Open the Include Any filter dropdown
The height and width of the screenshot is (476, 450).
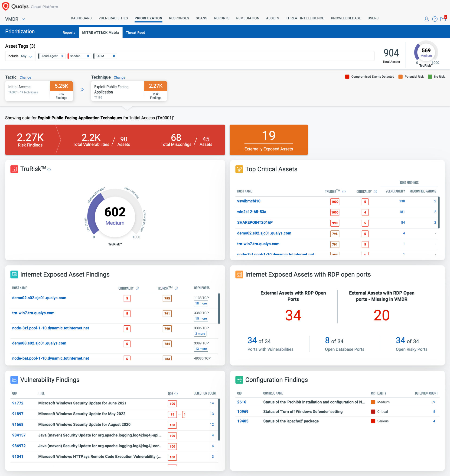26,56
